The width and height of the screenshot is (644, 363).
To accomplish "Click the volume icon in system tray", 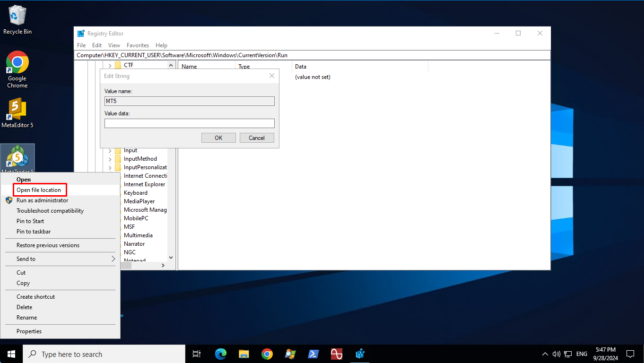I will click(556, 354).
